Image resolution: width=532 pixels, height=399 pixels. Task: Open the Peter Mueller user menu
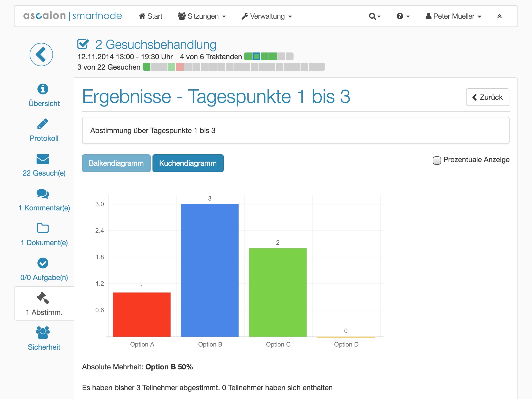click(x=454, y=16)
